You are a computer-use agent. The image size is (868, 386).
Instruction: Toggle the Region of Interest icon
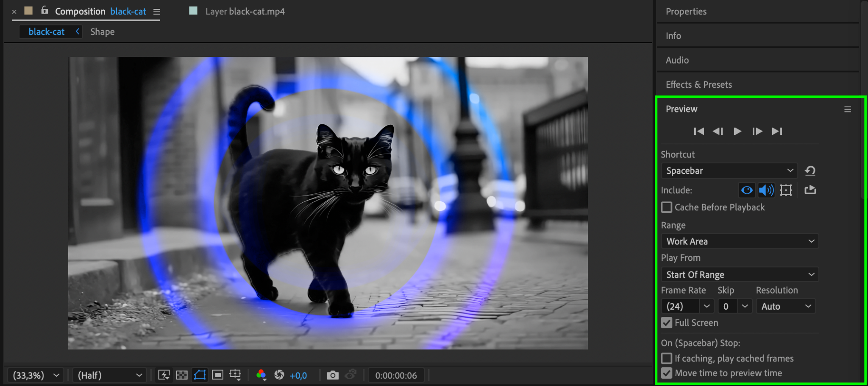pyautogui.click(x=217, y=375)
